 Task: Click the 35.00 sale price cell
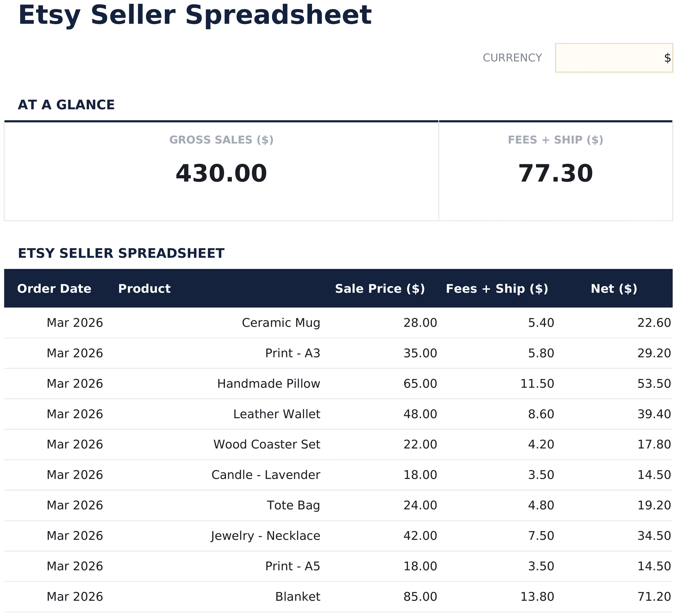point(420,353)
